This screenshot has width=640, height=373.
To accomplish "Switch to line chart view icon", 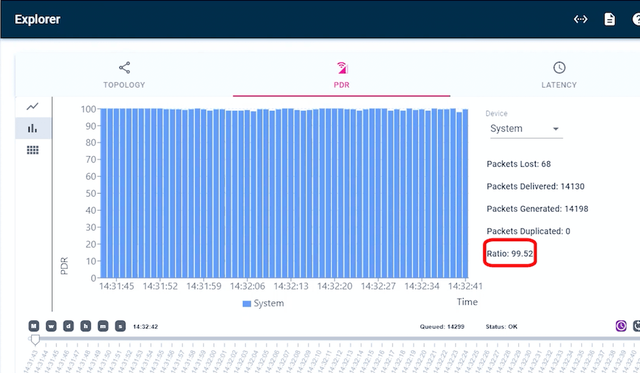I will click(x=32, y=107).
